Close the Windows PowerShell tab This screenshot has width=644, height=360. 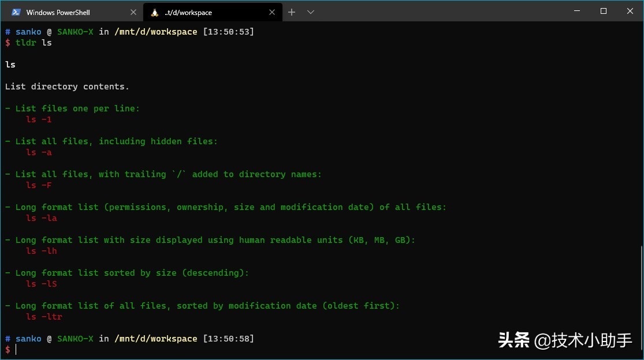pyautogui.click(x=133, y=12)
